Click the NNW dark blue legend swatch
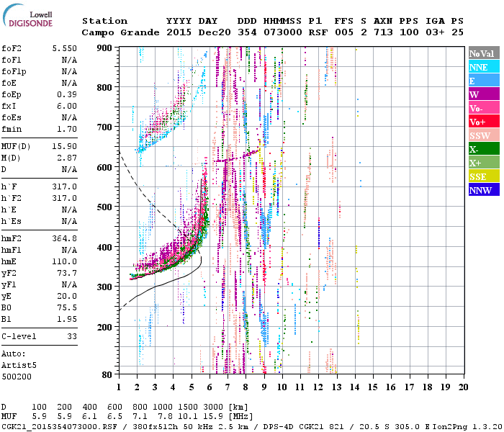Screen dimensions: 504x432 click(484, 189)
